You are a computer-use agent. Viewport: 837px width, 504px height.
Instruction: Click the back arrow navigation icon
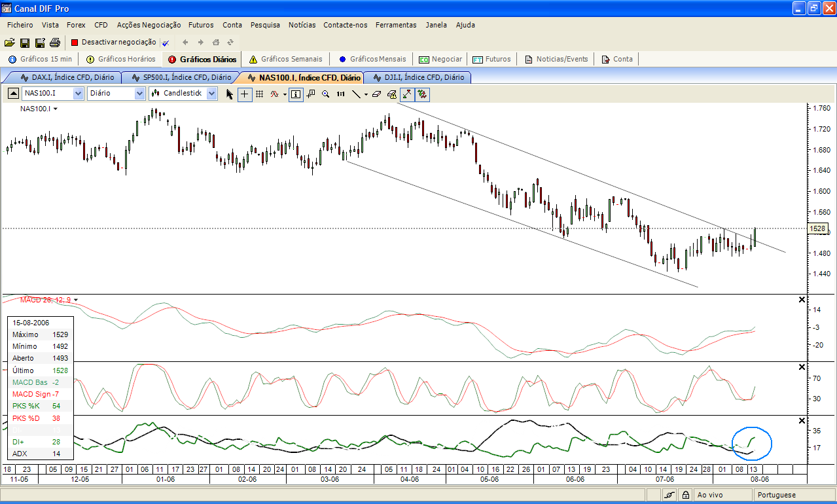pos(185,43)
